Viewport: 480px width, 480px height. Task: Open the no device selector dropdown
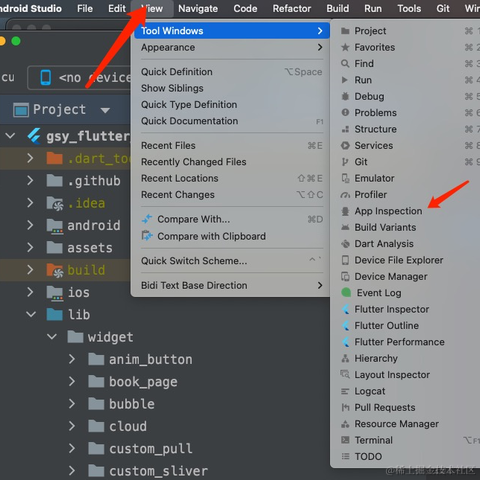79,78
